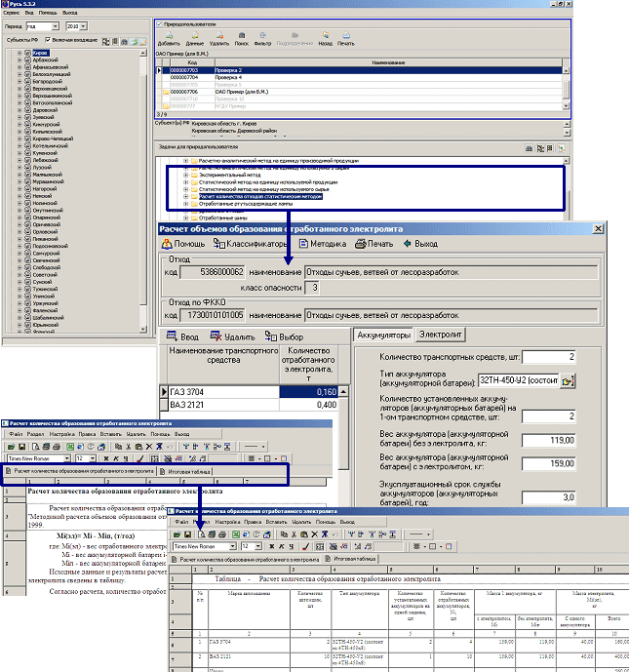The height and width of the screenshot is (672, 629).
Task: Expand the 'Экспериментальный метод' tree node
Action: click(x=186, y=173)
